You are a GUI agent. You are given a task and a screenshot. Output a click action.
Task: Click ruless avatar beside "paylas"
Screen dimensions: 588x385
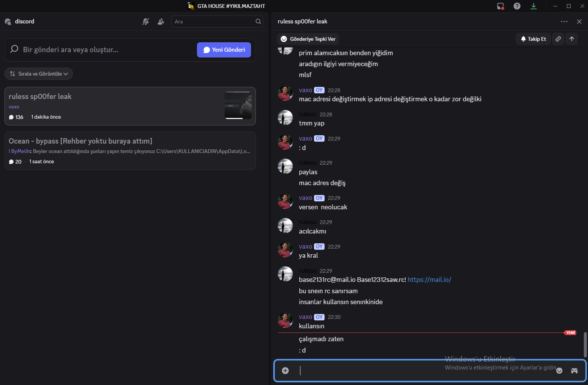pos(285,166)
